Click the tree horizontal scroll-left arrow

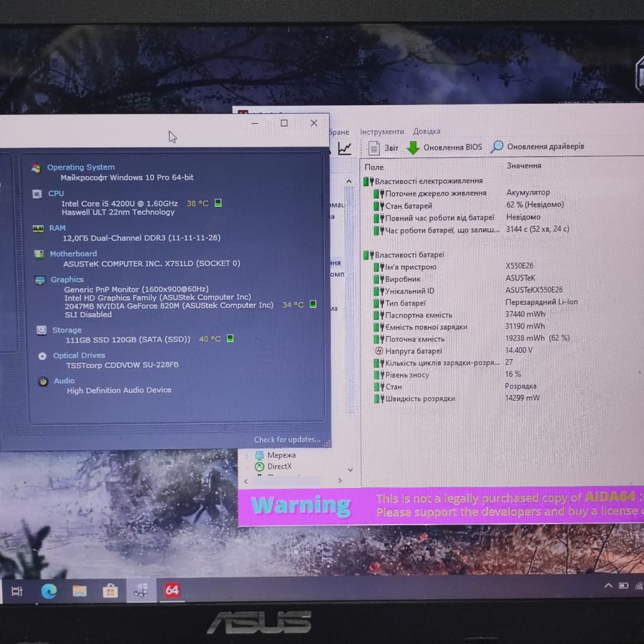pos(245,481)
